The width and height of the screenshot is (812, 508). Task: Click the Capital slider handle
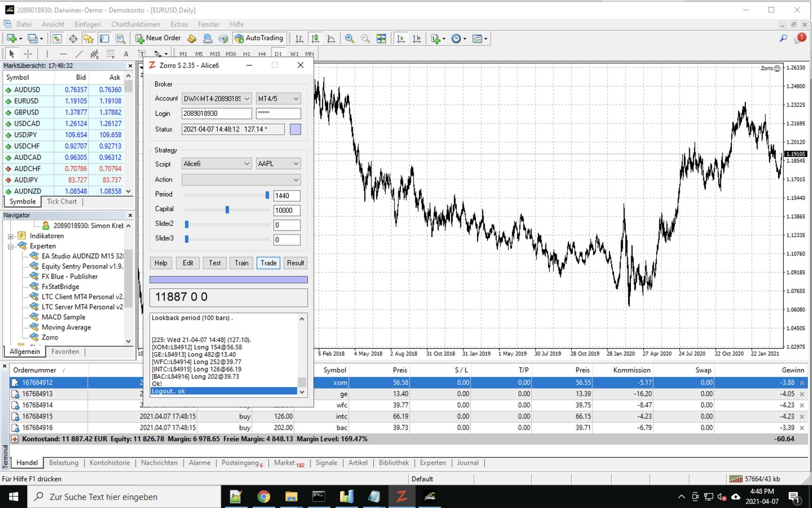227,210
